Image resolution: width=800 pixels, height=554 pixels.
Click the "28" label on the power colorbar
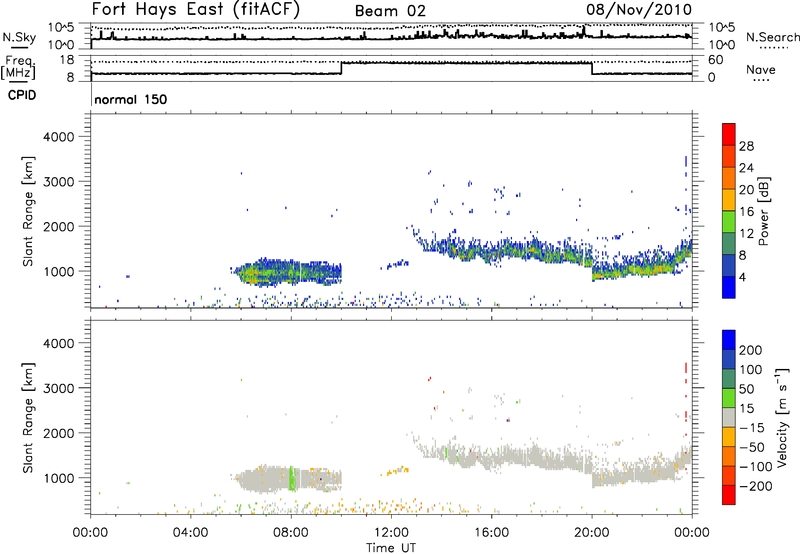pos(746,146)
